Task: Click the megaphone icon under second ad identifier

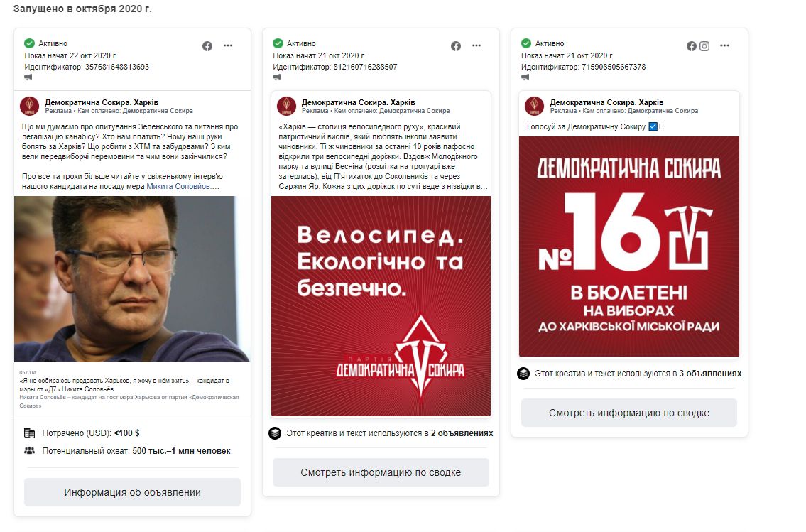Action: click(276, 77)
